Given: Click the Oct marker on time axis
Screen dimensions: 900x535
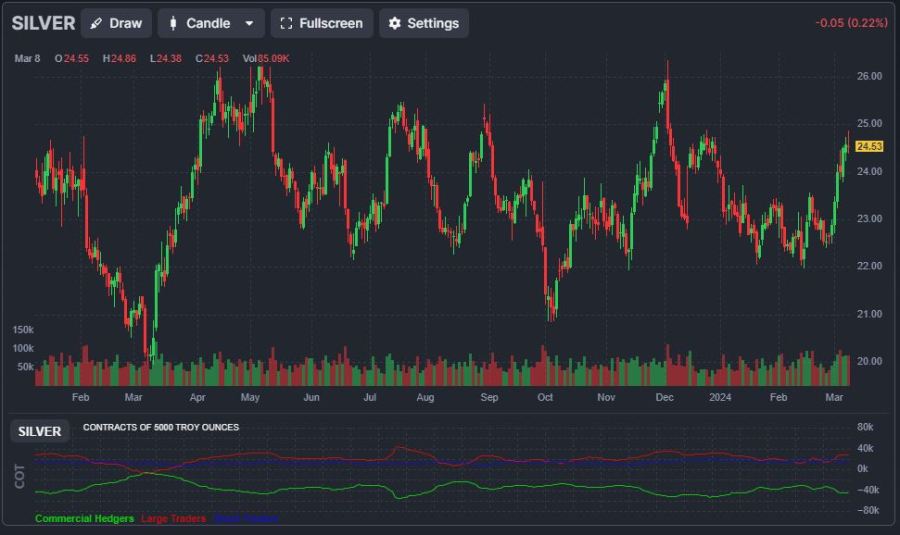Looking at the screenshot, I should point(545,397).
